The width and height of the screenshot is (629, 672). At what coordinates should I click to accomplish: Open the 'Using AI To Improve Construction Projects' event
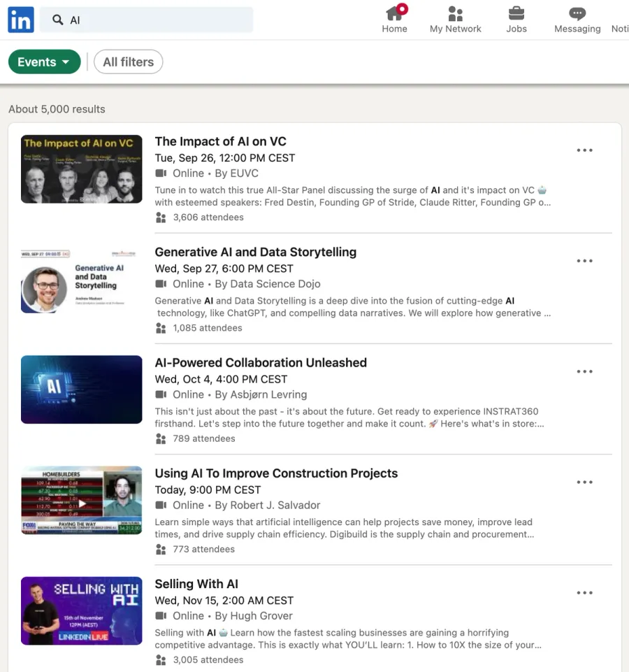276,473
